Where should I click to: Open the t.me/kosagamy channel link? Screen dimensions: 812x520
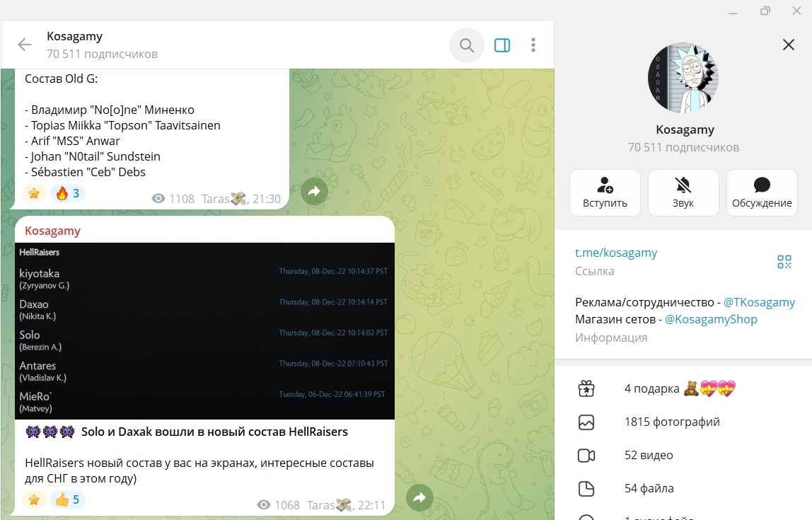(616, 253)
